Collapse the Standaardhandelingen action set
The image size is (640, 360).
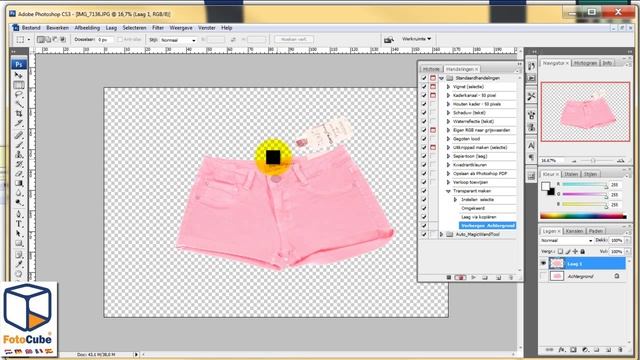pos(441,78)
